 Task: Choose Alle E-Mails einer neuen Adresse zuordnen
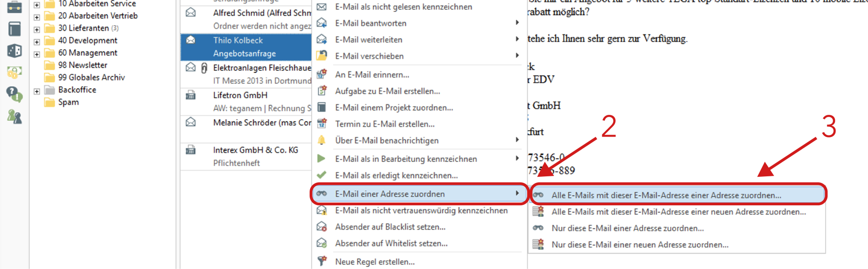tap(677, 212)
